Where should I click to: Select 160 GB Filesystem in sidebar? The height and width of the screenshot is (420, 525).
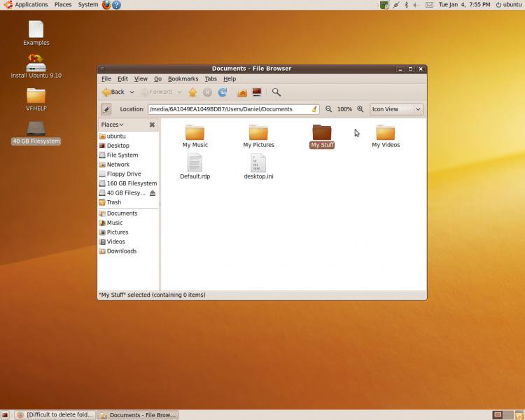(x=129, y=183)
